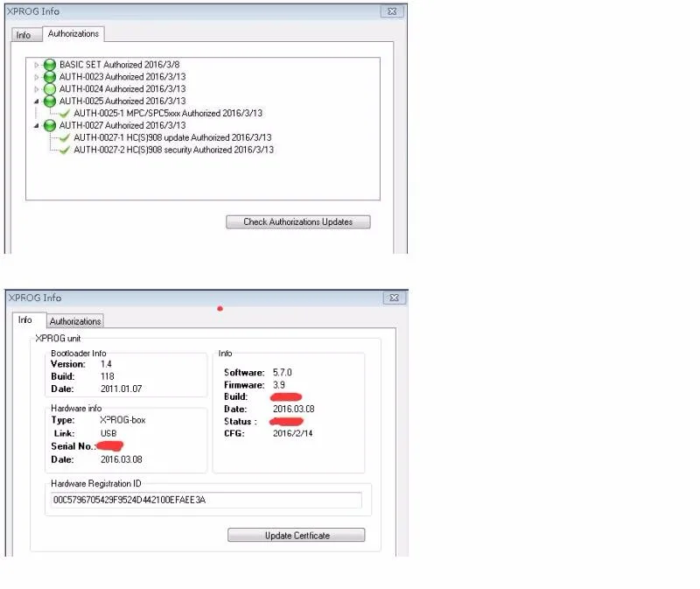The width and height of the screenshot is (700, 589).
Task: Click the Software value 5.7.0
Action: (282, 373)
